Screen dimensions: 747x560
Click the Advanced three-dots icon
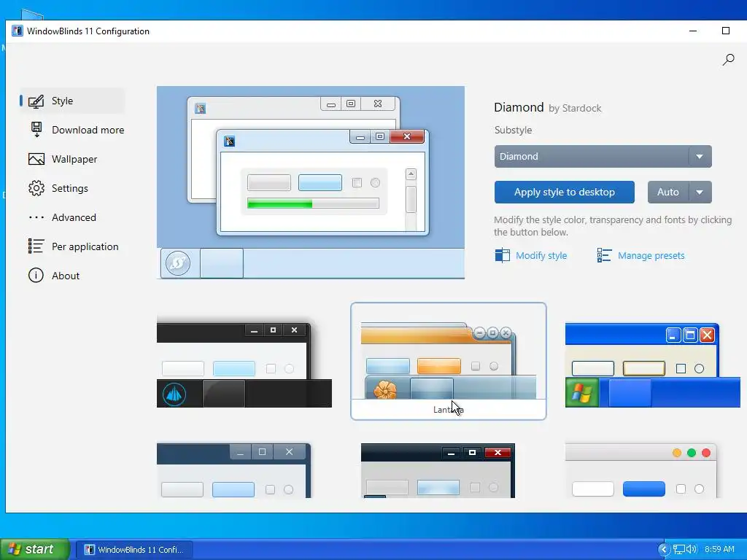click(36, 217)
